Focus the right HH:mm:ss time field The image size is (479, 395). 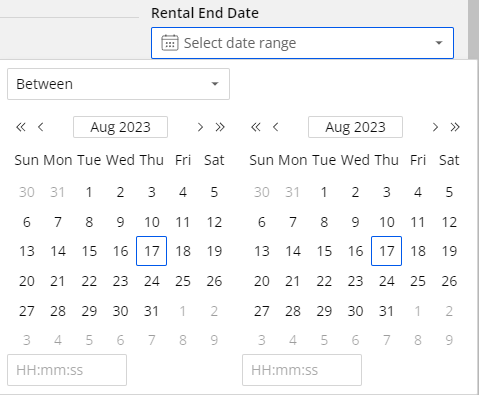tap(302, 370)
